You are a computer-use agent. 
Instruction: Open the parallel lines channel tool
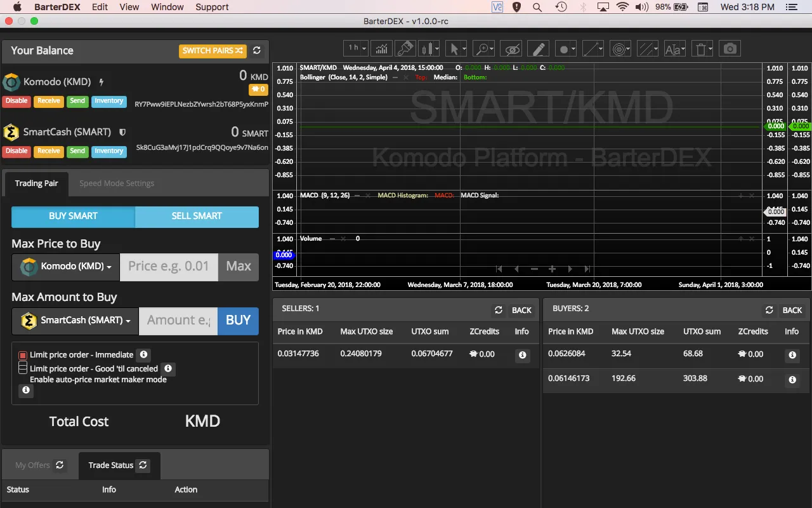[648, 48]
